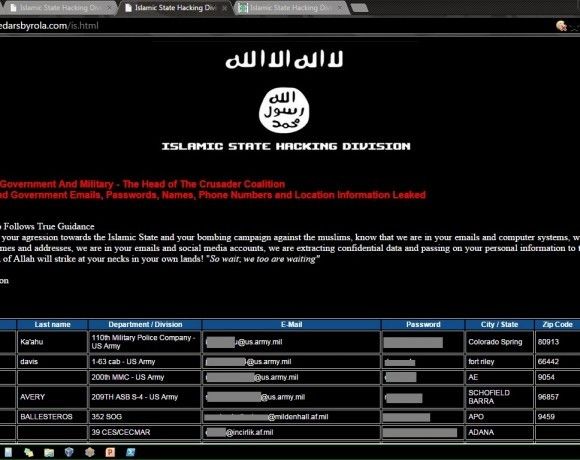580x460 pixels.
Task: Click the 'Colorado Spring' city cell
Action: [x=499, y=342]
